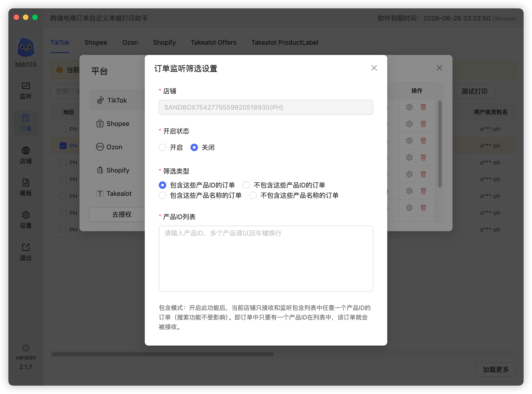Screen dimensions: 532x394
Task: Open the 监听 monitoring sidebar icon
Action: click(26, 91)
